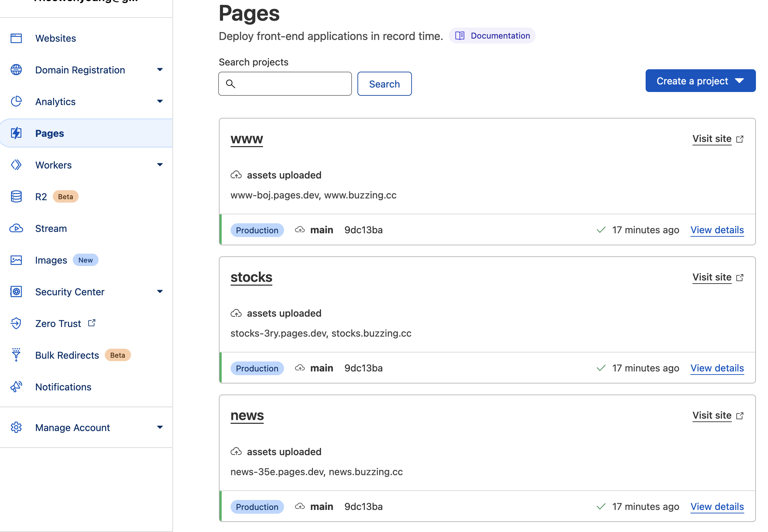The image size is (768, 532).
Task: Open Zero Trust in the sidebar
Action: coord(58,324)
